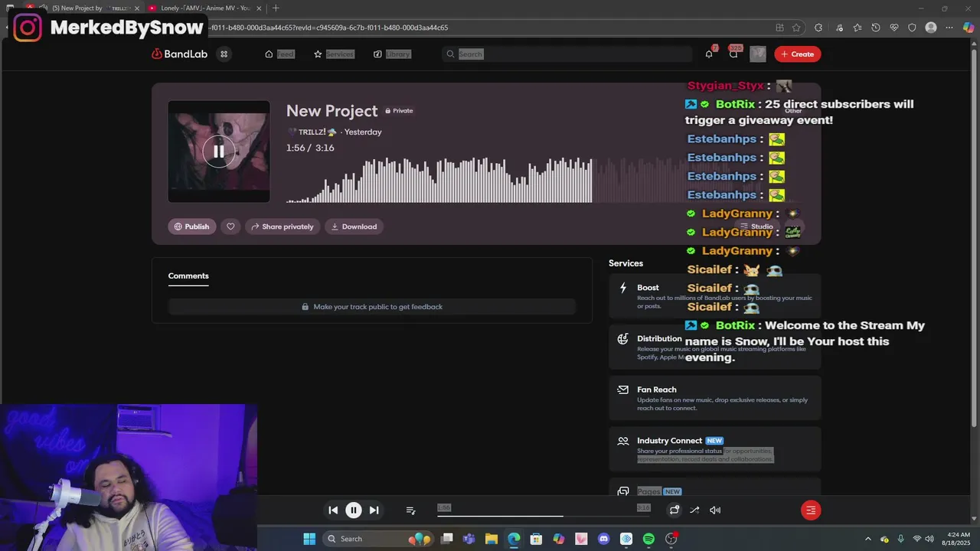Screen dimensions: 980x551
Task: Open OBS Studio from taskbar
Action: [671, 539]
